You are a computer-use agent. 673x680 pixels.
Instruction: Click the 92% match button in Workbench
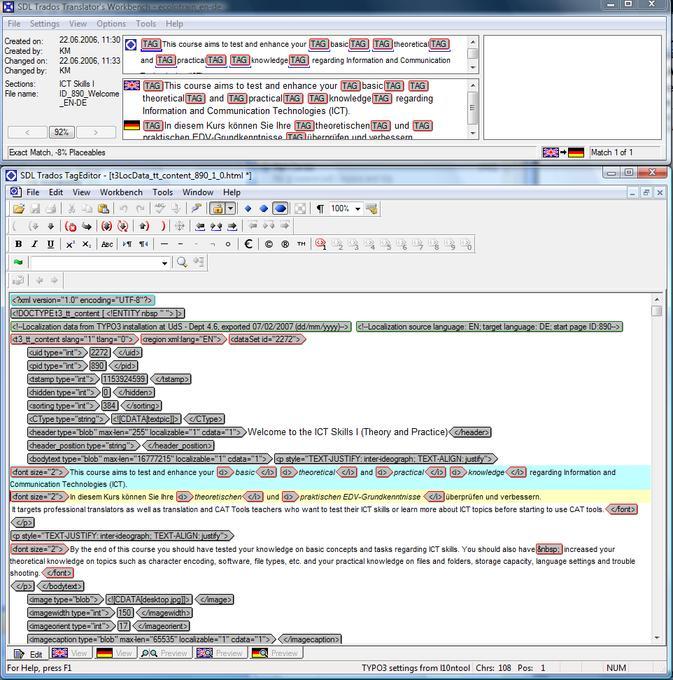tap(62, 132)
